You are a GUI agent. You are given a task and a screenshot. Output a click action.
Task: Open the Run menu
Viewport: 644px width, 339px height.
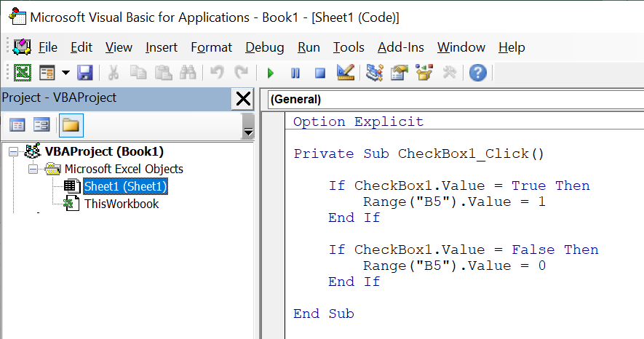click(x=309, y=47)
